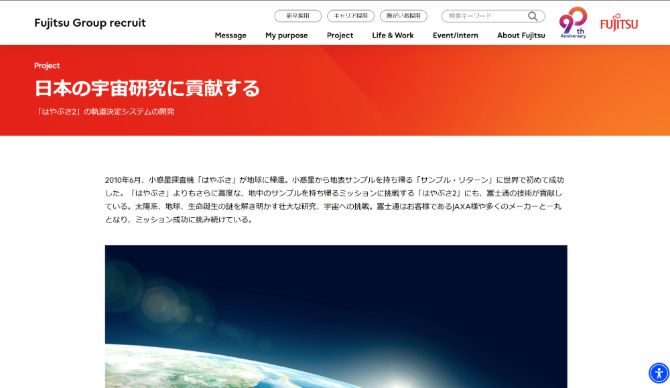Image resolution: width=670 pixels, height=388 pixels.
Task: Click the Fujitsu logo
Action: point(619,24)
